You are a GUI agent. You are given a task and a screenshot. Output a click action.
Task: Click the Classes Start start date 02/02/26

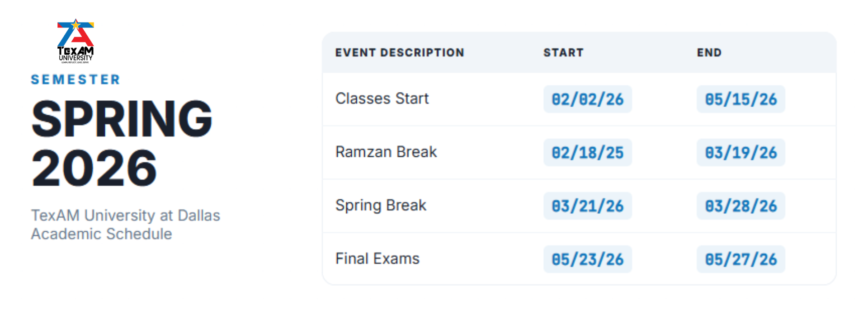tap(587, 99)
